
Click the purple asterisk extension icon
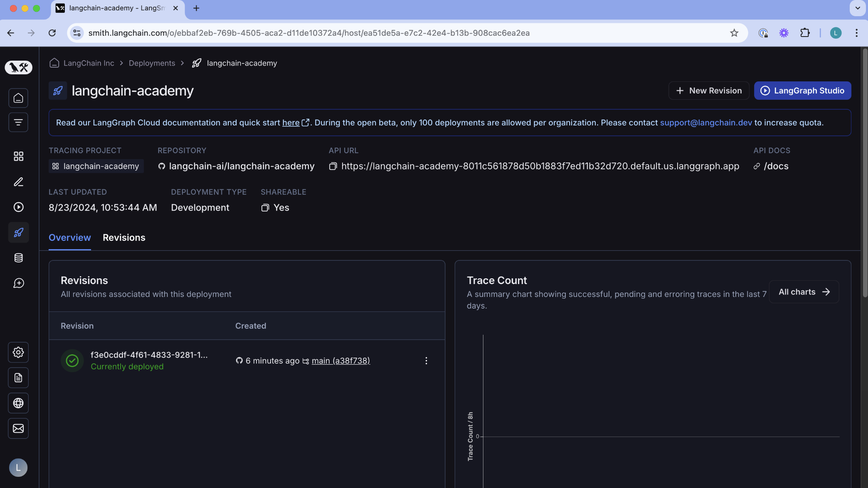pos(784,33)
